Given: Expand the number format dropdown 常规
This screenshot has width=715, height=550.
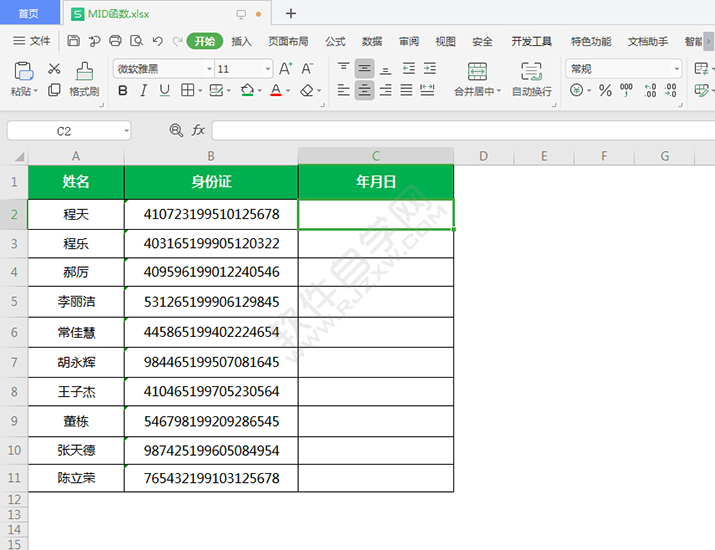Looking at the screenshot, I should click(676, 69).
